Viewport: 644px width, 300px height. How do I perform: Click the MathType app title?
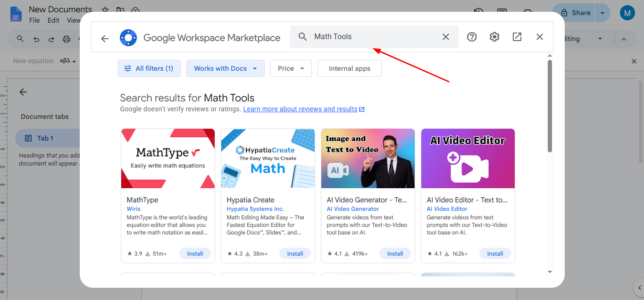click(142, 200)
